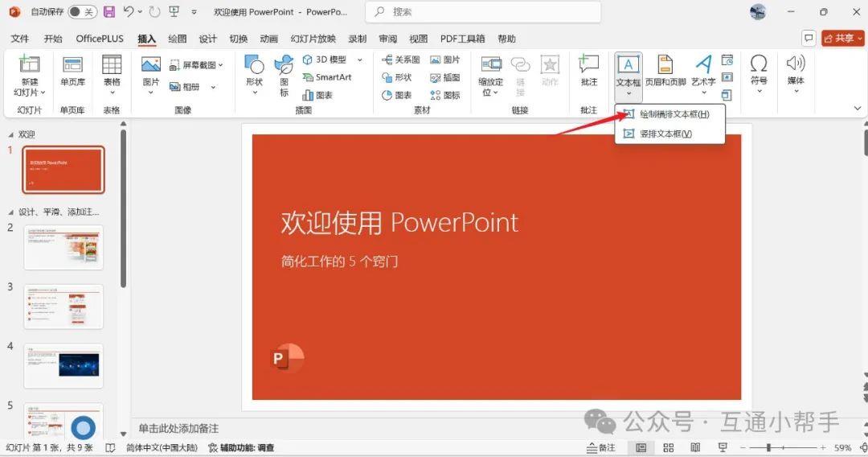Add a 批注 comment
The image size is (868, 457).
[x=588, y=70]
